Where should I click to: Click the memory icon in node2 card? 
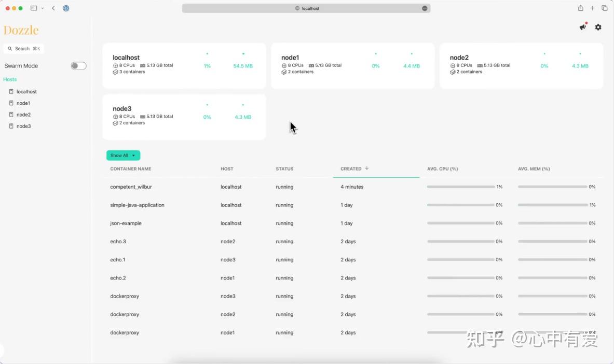480,66
